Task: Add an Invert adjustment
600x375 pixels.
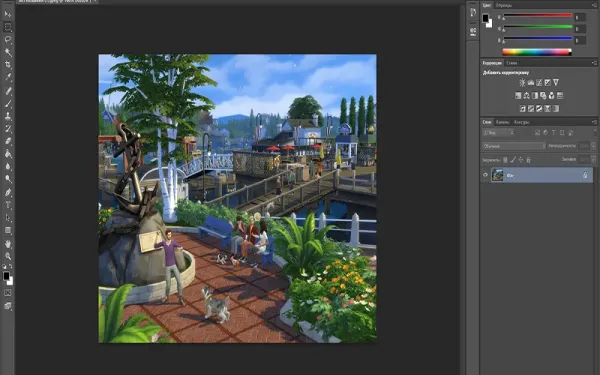Action: click(523, 109)
